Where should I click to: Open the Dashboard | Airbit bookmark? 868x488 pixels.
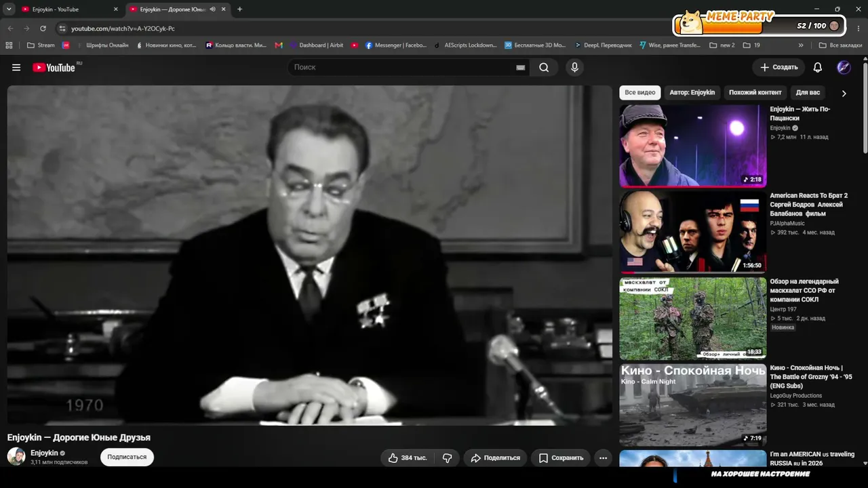coord(317,45)
